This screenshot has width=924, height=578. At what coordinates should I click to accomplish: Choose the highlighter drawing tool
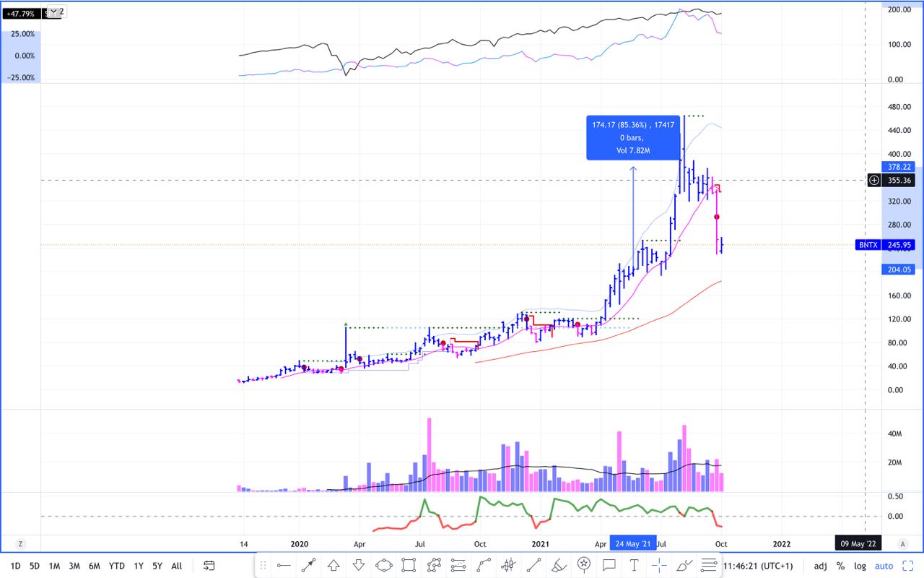(x=559, y=566)
